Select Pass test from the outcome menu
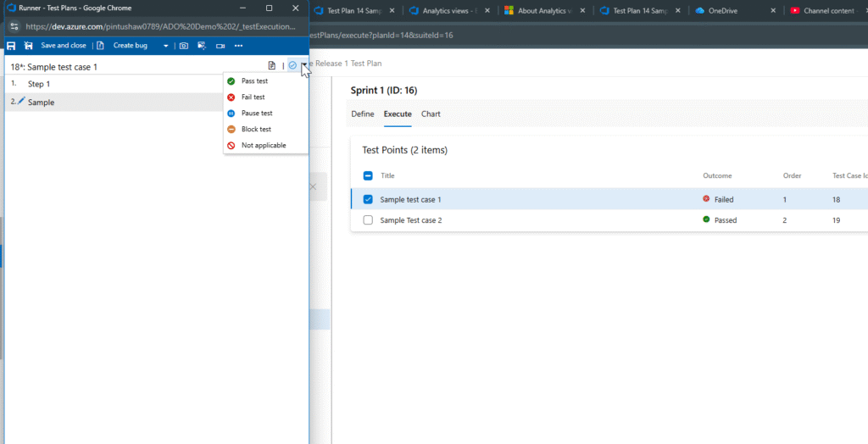The height and width of the screenshot is (444, 868). point(254,81)
